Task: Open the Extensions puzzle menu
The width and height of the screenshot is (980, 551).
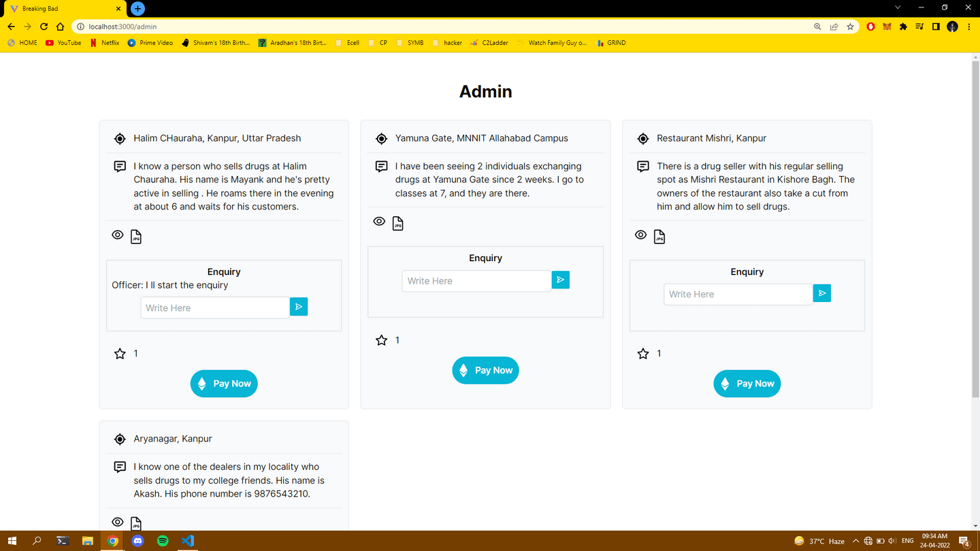Action: pos(903,27)
